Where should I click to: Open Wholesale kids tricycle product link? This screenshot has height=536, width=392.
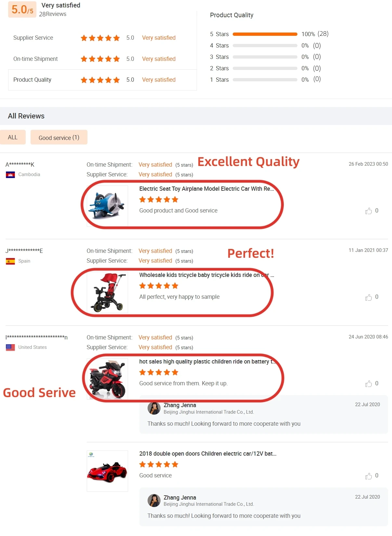click(x=207, y=275)
